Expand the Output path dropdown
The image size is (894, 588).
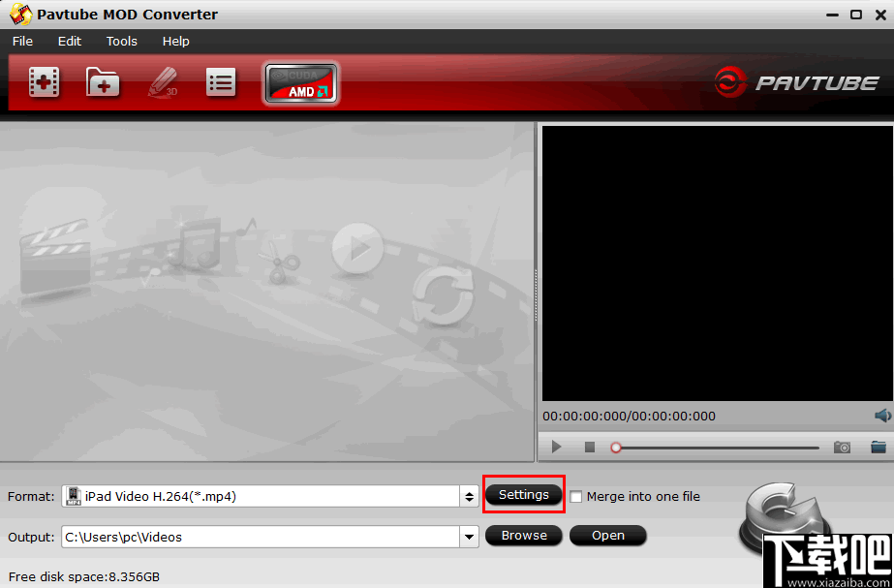tap(469, 536)
